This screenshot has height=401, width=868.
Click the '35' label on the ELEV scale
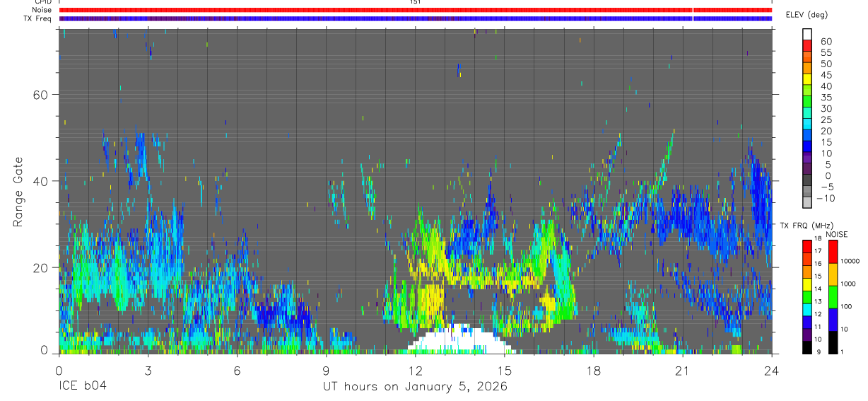point(826,98)
